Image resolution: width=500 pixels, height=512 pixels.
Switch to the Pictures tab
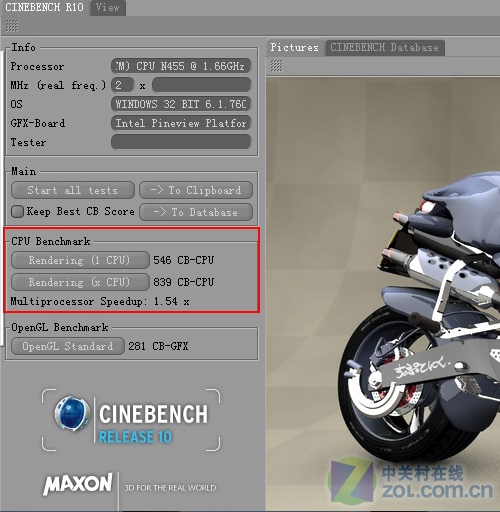[x=294, y=47]
